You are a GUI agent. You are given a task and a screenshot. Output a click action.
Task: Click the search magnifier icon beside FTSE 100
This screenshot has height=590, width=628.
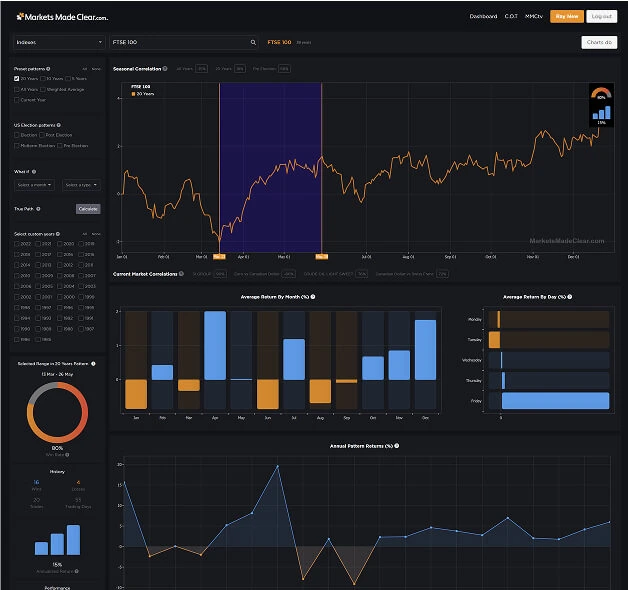(253, 42)
